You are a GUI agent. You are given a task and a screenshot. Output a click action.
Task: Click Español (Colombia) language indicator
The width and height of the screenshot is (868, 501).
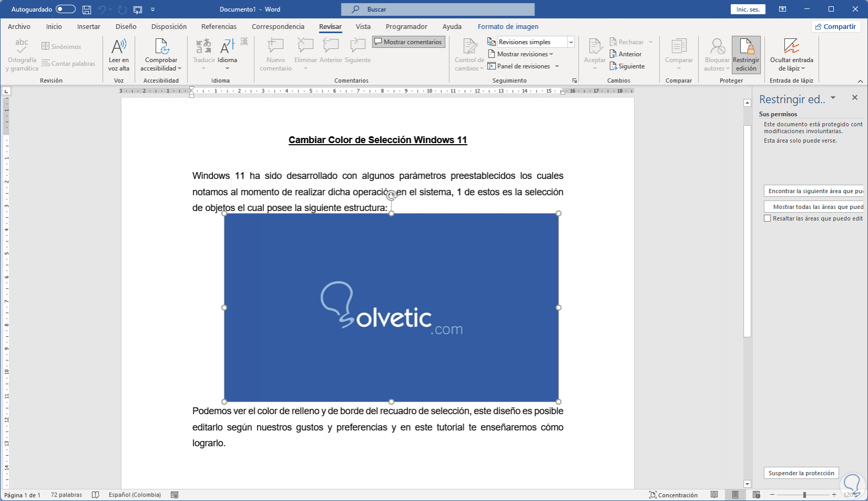click(x=135, y=495)
